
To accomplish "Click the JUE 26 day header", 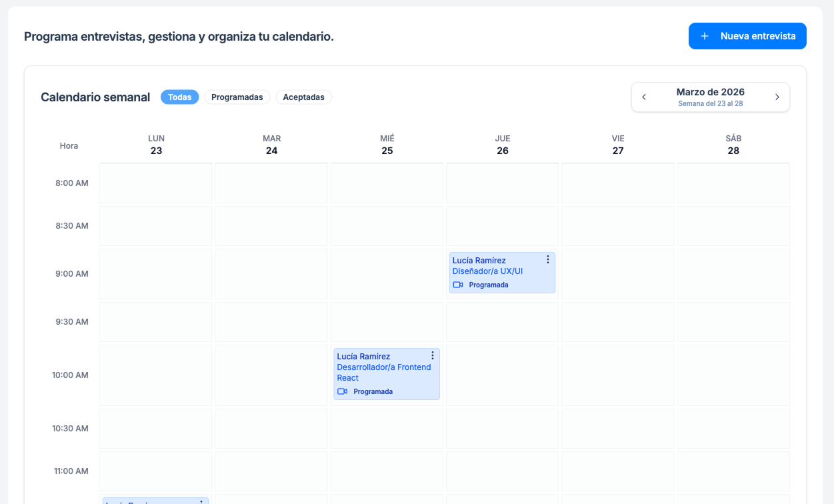I will click(x=502, y=145).
